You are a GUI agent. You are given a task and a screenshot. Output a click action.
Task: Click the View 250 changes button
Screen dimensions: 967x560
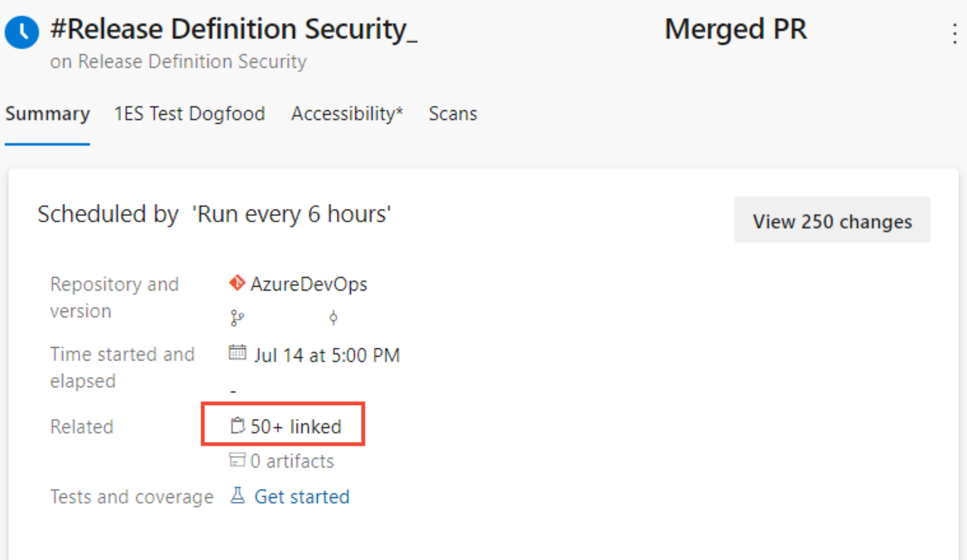tap(832, 221)
